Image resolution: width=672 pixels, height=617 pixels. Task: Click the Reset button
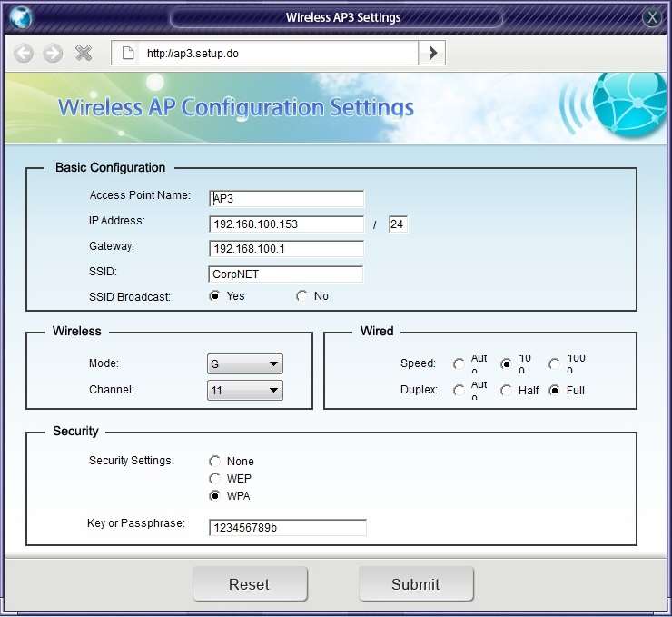(x=251, y=584)
